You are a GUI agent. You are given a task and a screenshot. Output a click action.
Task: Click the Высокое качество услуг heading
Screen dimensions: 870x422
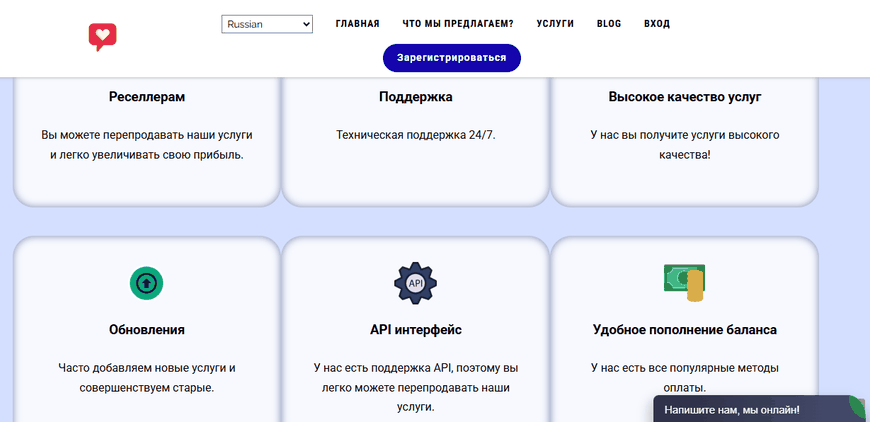point(685,97)
